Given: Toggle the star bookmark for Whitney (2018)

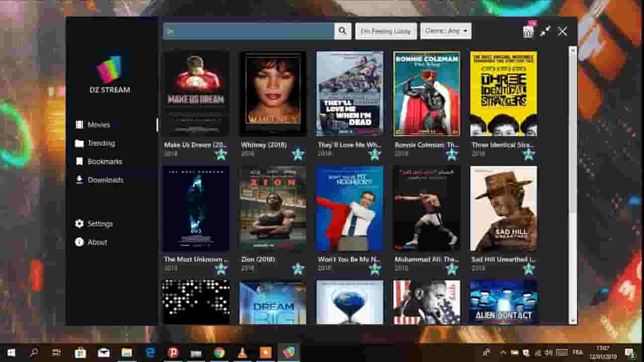Looking at the screenshot, I should [x=298, y=154].
